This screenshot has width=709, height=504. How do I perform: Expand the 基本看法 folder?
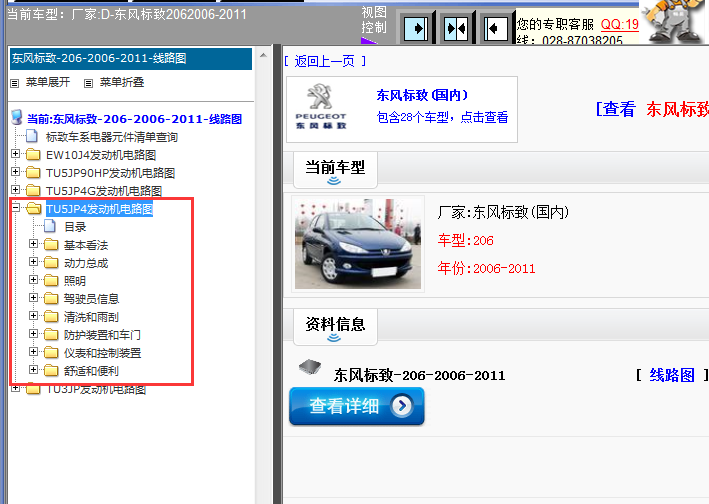coord(33,244)
